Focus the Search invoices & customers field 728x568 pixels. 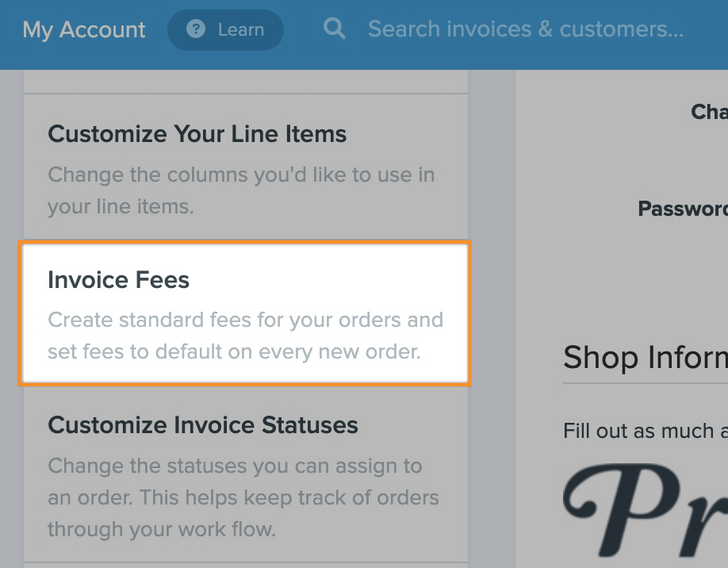click(525, 29)
